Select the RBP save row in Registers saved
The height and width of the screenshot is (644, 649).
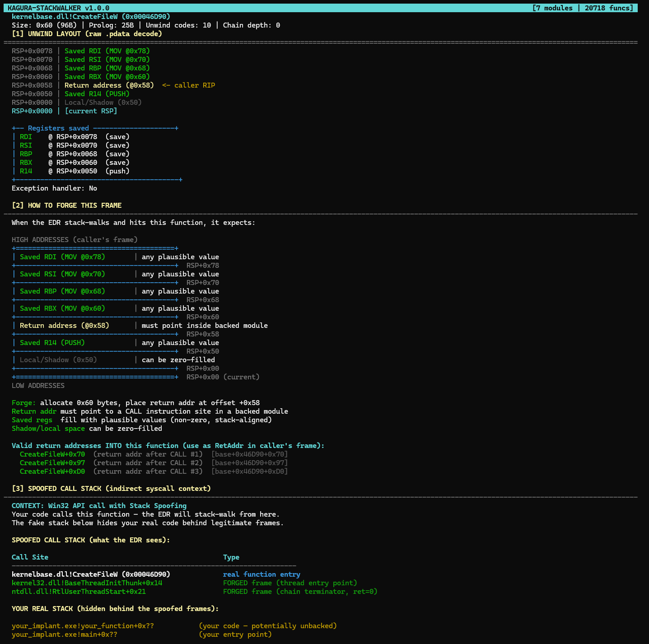pyautogui.click(x=75, y=154)
